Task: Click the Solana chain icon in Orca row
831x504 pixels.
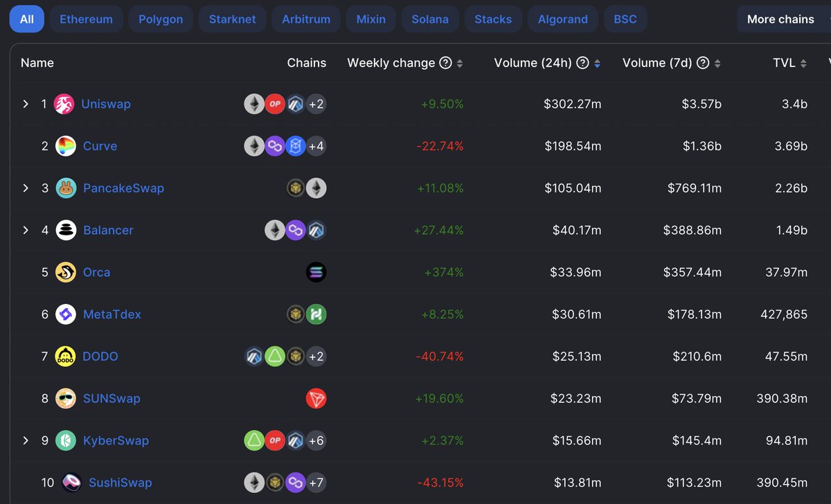Action: (316, 272)
